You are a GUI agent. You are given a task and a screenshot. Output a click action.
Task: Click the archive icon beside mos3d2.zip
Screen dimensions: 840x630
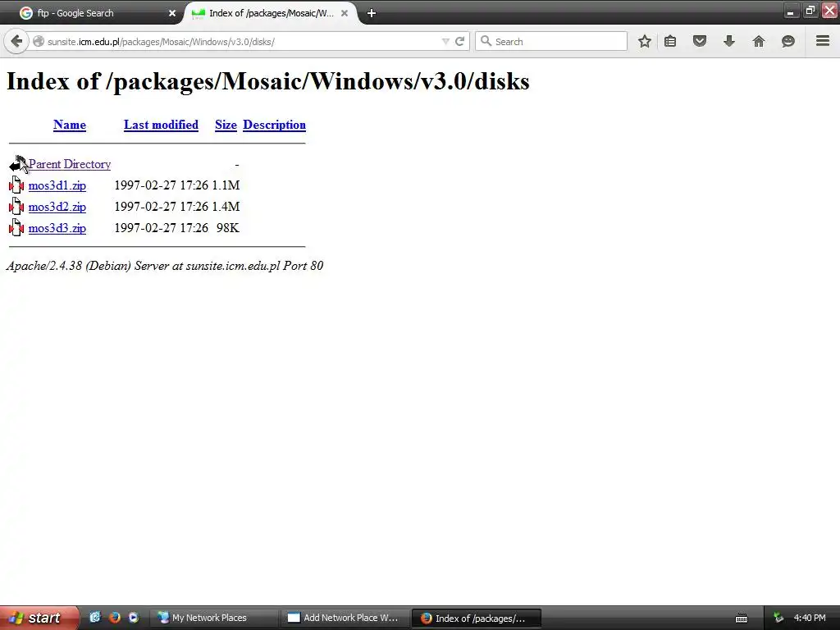click(16, 207)
